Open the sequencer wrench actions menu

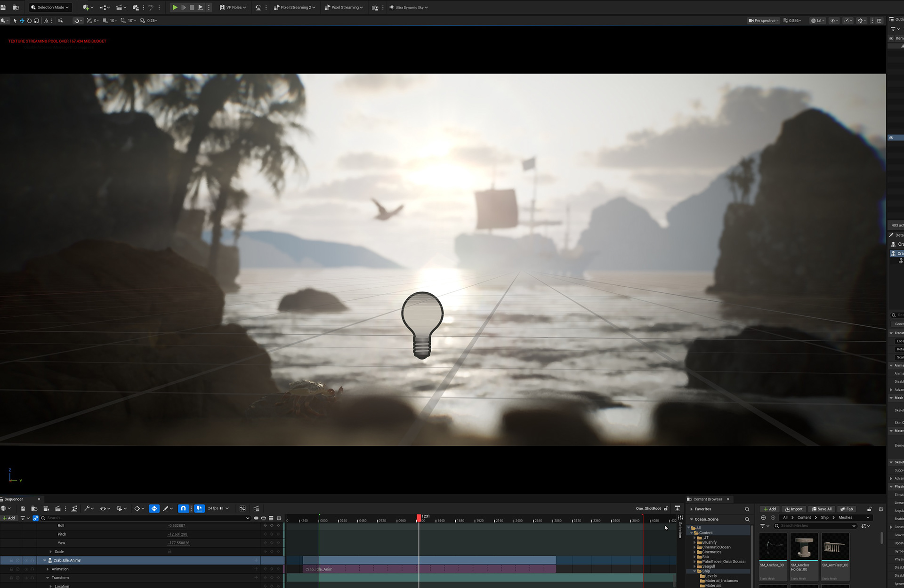[x=89, y=508]
